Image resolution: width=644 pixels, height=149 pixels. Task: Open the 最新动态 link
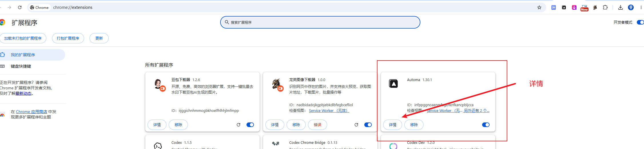23,93
